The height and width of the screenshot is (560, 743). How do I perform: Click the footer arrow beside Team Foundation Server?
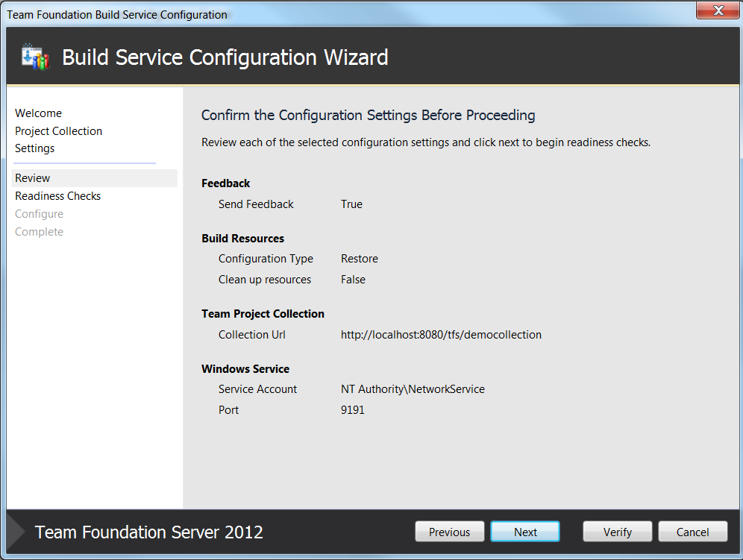[16, 532]
